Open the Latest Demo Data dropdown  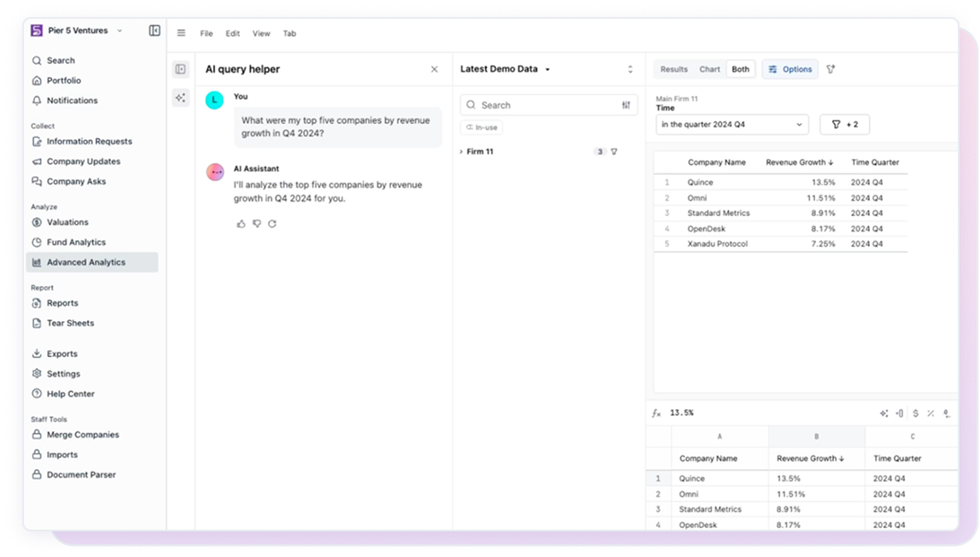pos(505,69)
